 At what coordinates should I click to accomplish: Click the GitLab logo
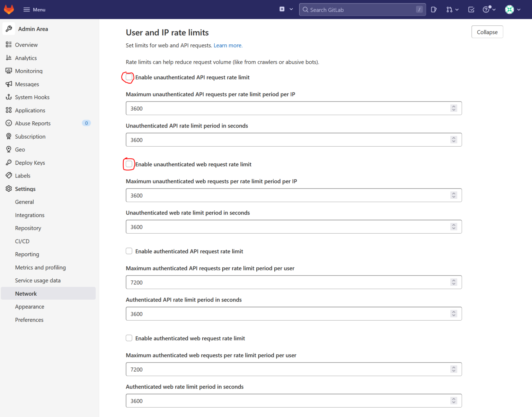(x=9, y=9)
